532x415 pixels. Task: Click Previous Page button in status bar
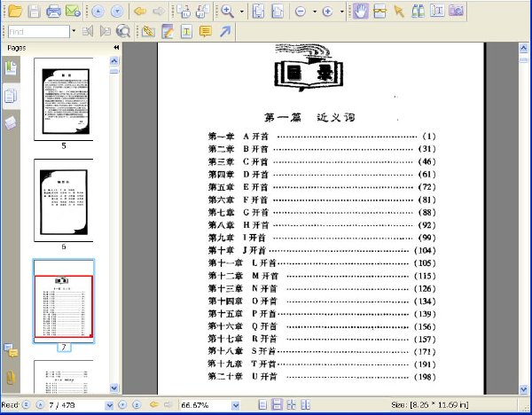40,405
